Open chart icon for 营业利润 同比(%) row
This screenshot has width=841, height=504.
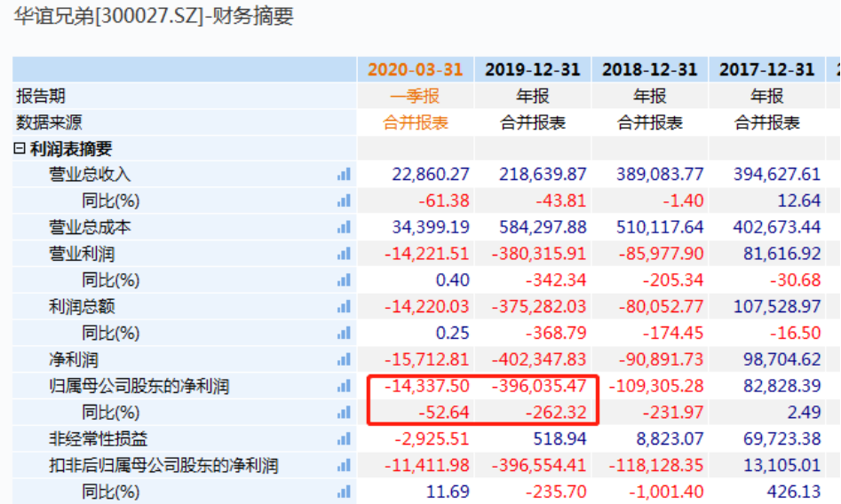click(x=344, y=280)
